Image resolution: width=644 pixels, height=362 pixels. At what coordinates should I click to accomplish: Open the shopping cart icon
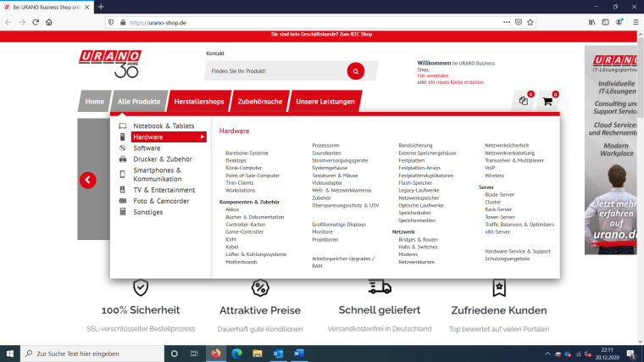coord(547,102)
